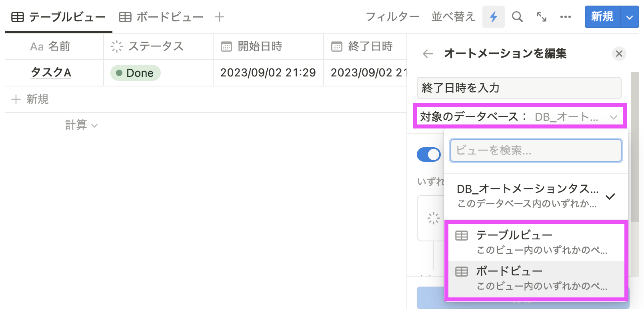
Task: Choose ボードビュー in the dropdown list
Action: (536, 278)
